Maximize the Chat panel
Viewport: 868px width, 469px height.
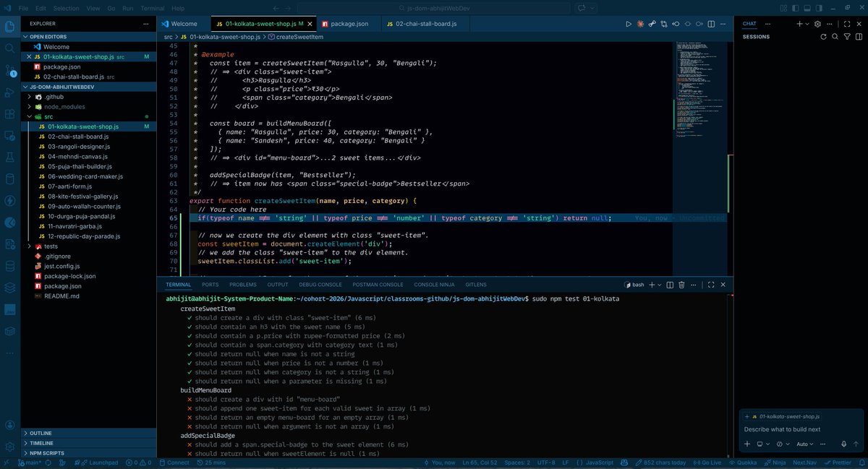(847, 24)
